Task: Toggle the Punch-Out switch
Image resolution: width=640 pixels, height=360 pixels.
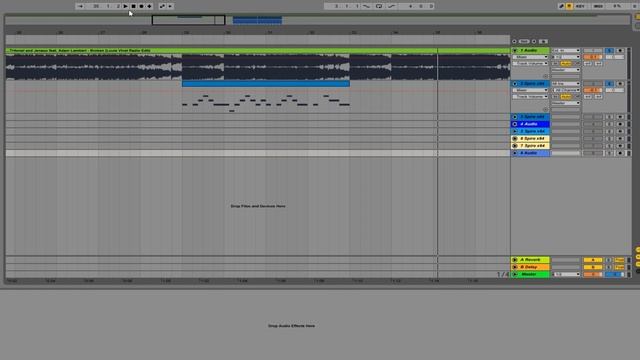Action: coord(391,6)
